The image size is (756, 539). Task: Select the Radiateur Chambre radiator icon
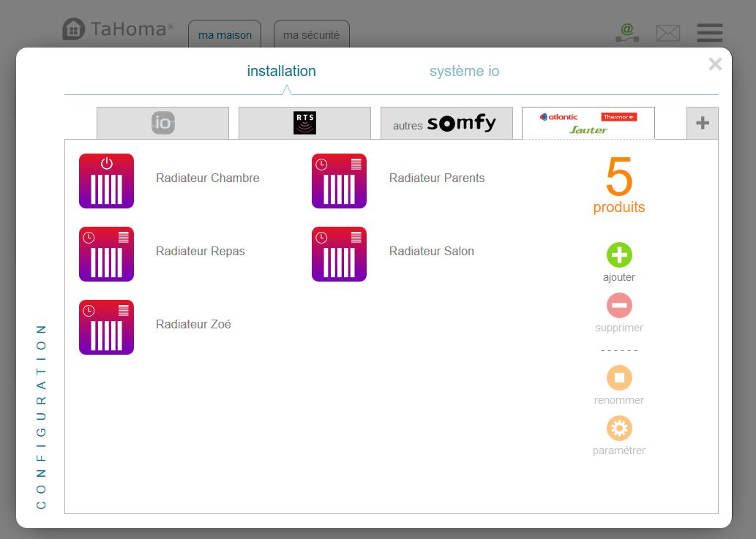(x=106, y=181)
